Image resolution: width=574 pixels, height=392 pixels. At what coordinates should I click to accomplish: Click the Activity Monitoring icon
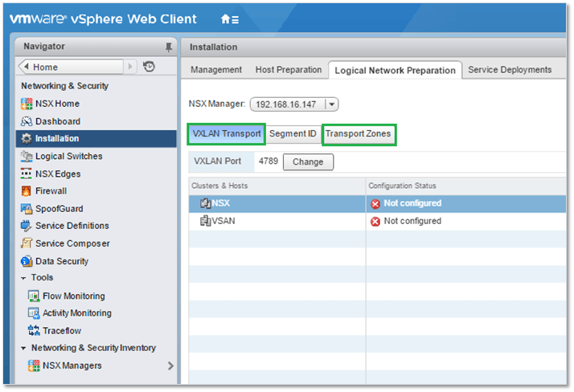tap(34, 313)
